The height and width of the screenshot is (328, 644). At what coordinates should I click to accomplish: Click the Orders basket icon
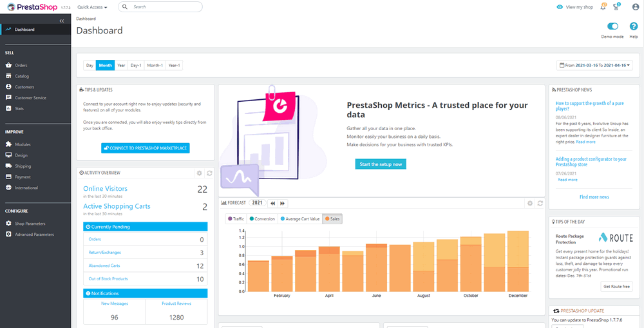[x=8, y=65]
